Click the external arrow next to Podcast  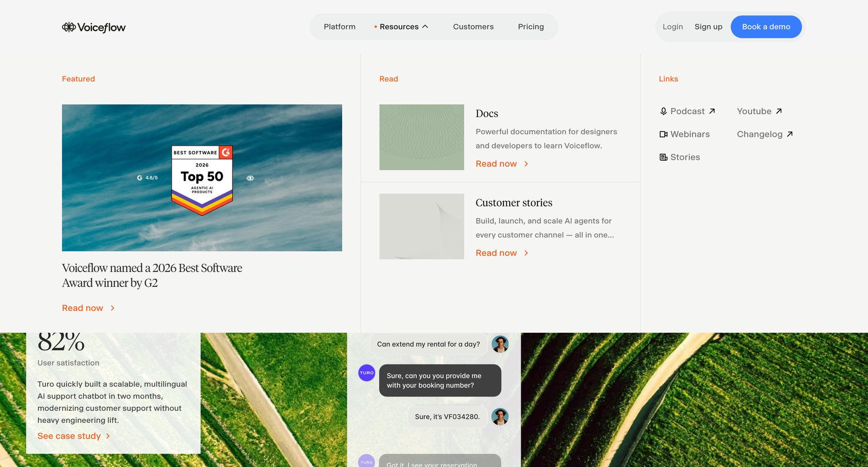tap(712, 111)
